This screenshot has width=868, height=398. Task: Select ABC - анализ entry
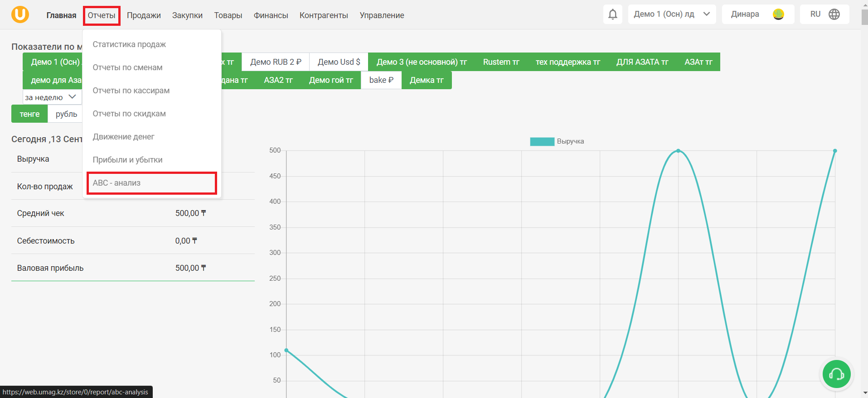[x=152, y=183]
